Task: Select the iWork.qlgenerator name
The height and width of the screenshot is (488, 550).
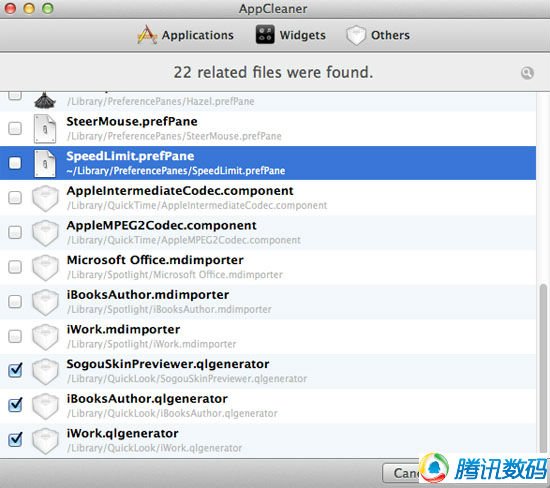Action: click(122, 434)
